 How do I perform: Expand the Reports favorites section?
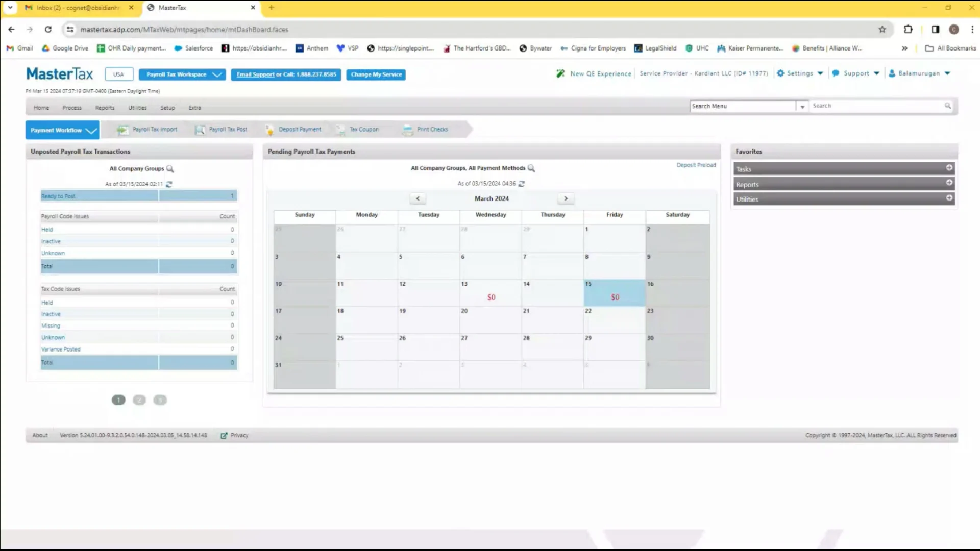pyautogui.click(x=844, y=184)
